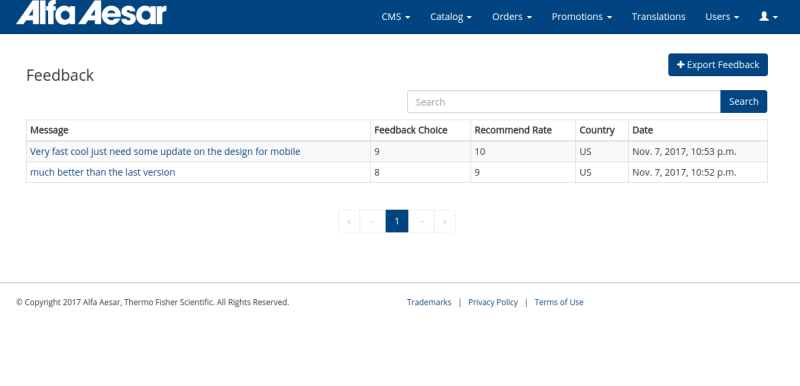Expand the CMS dropdown menu
Image resolution: width=800 pixels, height=386 pixels.
396,17
